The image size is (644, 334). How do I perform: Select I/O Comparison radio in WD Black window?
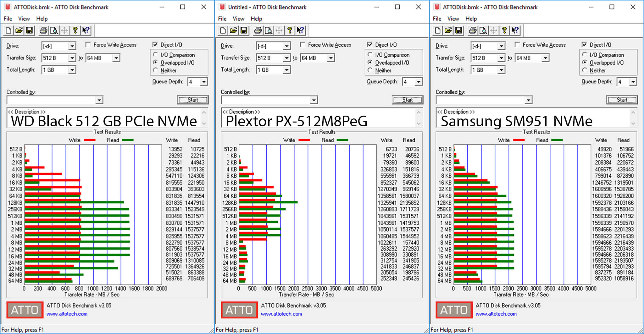tap(155, 55)
